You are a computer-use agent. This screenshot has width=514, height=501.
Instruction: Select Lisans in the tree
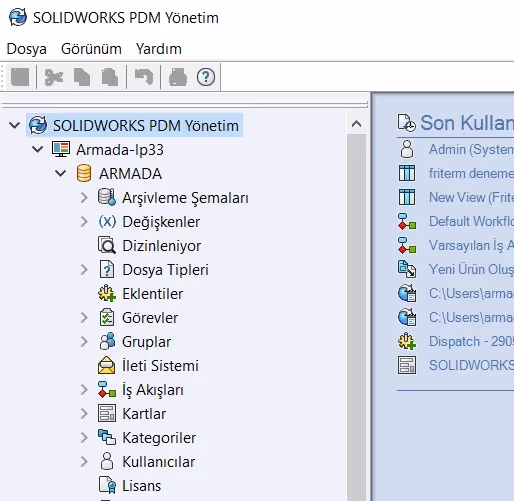point(142,486)
